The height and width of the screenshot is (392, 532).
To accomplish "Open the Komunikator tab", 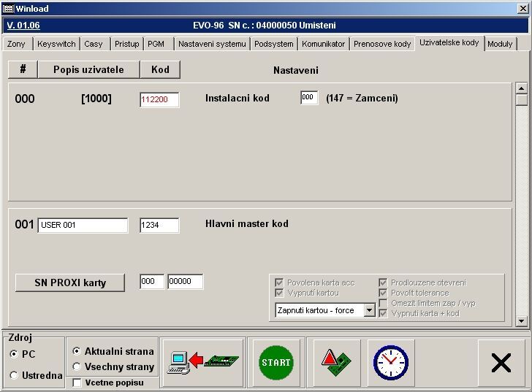I will tap(323, 44).
